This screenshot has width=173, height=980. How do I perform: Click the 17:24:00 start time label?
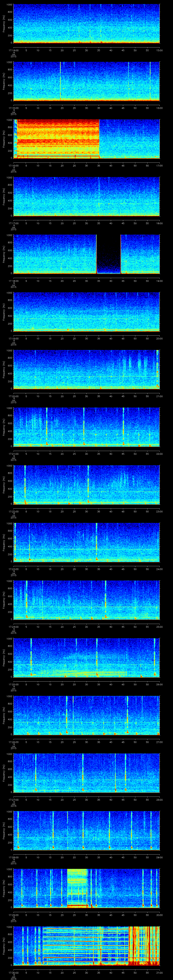coord(13,627)
